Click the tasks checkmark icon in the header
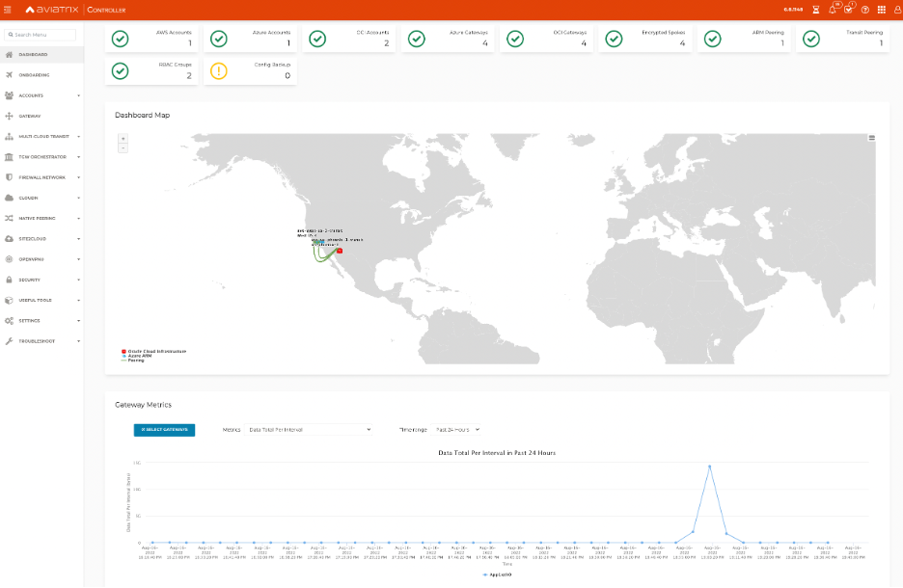Screen dimensions: 903x588 click(848, 10)
